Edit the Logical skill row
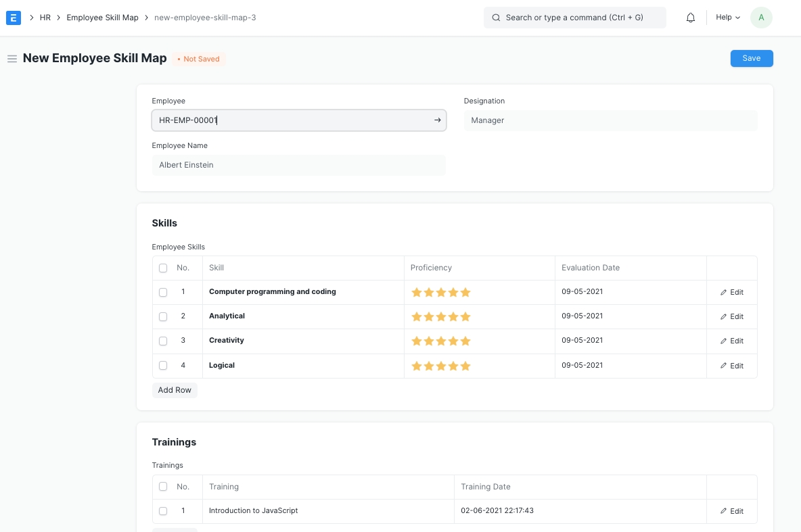The image size is (801, 532). coord(731,366)
